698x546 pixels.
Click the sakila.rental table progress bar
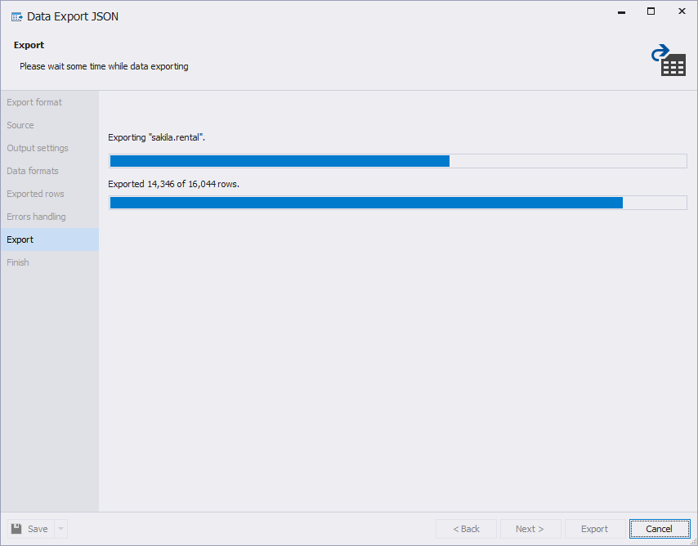[398, 161]
